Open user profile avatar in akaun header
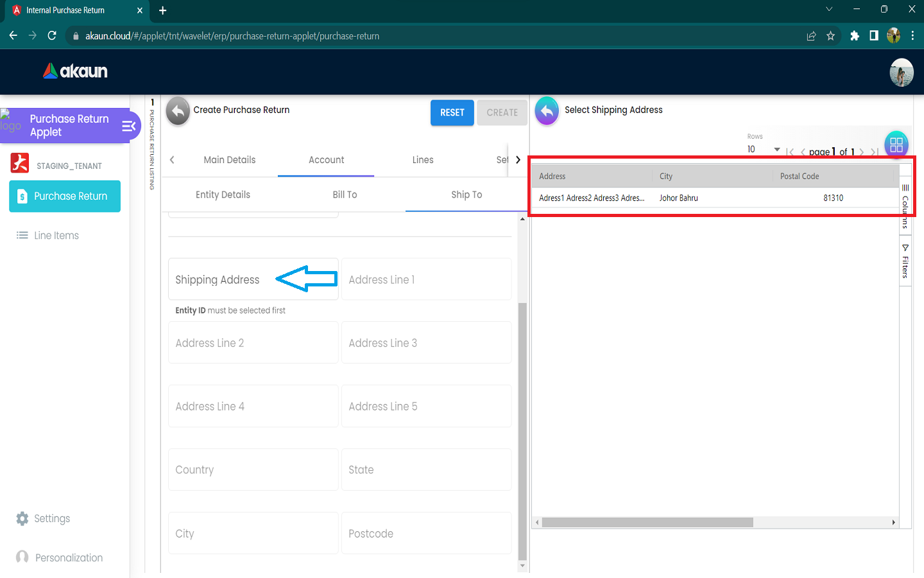Viewport: 924px width, 578px height. click(x=902, y=72)
